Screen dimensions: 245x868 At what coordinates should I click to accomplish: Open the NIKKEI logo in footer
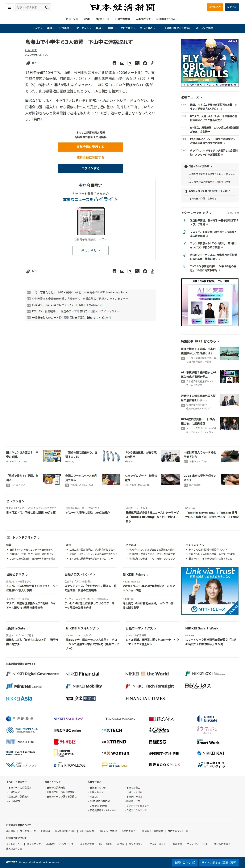(11, 862)
